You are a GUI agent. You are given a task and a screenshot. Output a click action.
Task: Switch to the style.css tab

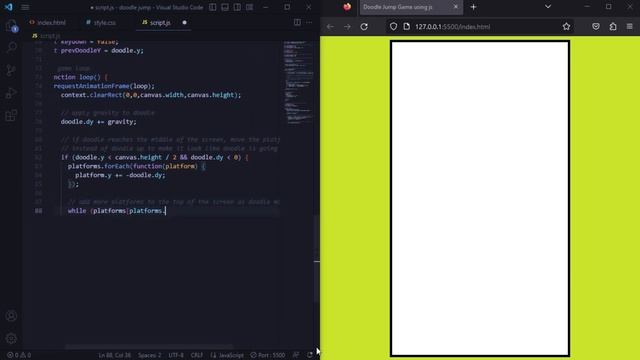tap(101, 23)
